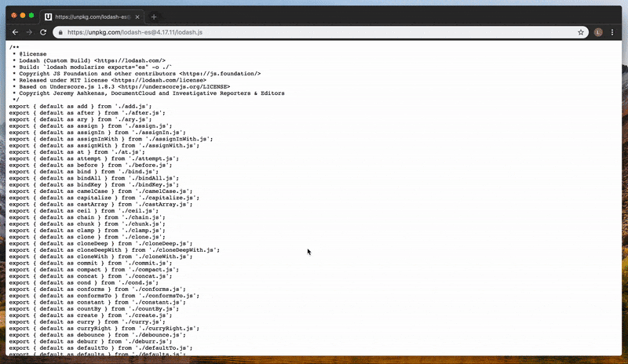Click the export line for './assign.js'
The width and height of the screenshot is (628, 364).
[x=90, y=126]
